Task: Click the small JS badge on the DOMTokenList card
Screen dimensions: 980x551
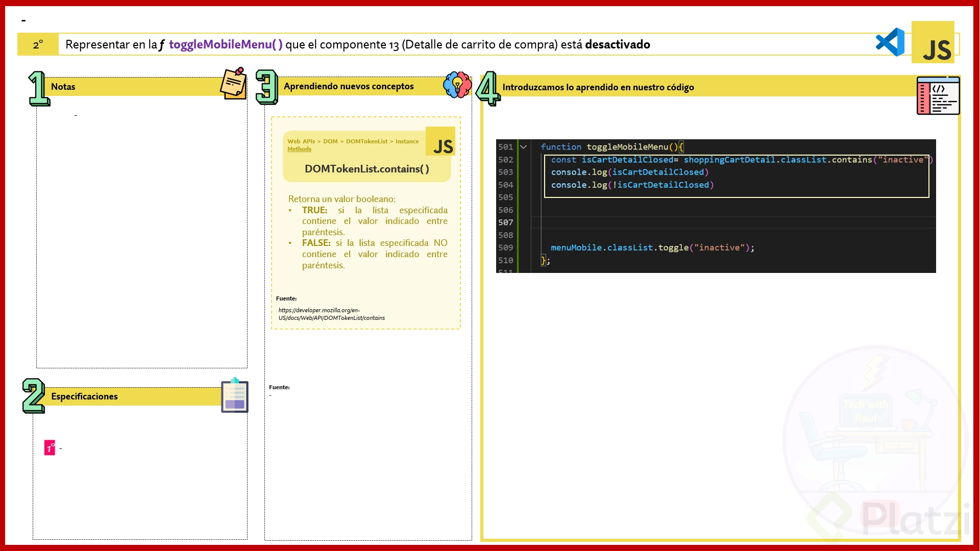Action: point(441,142)
